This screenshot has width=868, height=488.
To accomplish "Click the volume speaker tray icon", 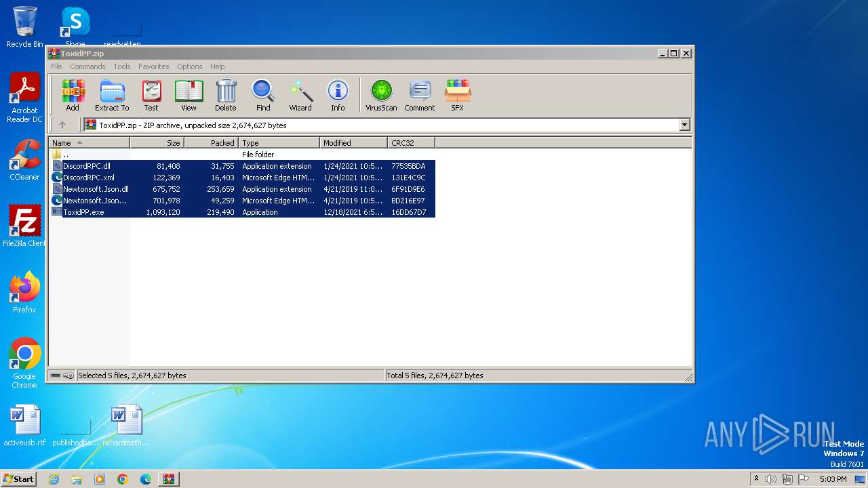I will (771, 479).
